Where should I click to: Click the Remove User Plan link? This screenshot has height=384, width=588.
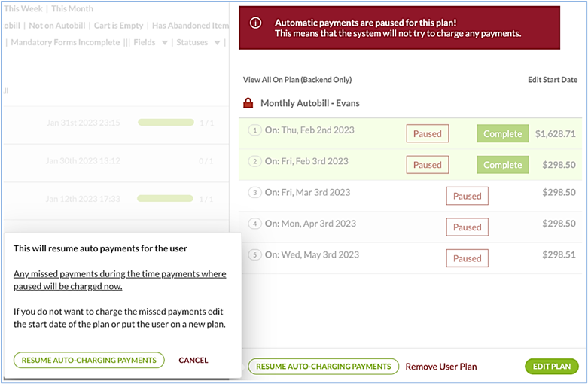coord(440,367)
